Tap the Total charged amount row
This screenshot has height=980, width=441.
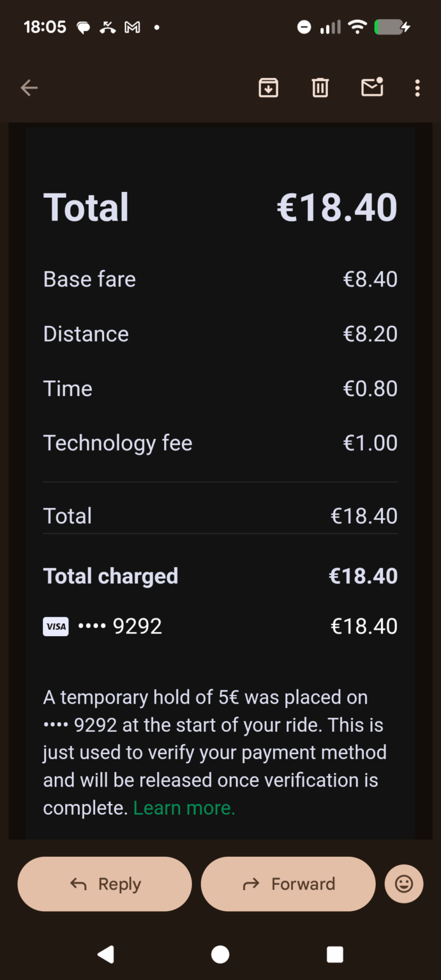[220, 575]
